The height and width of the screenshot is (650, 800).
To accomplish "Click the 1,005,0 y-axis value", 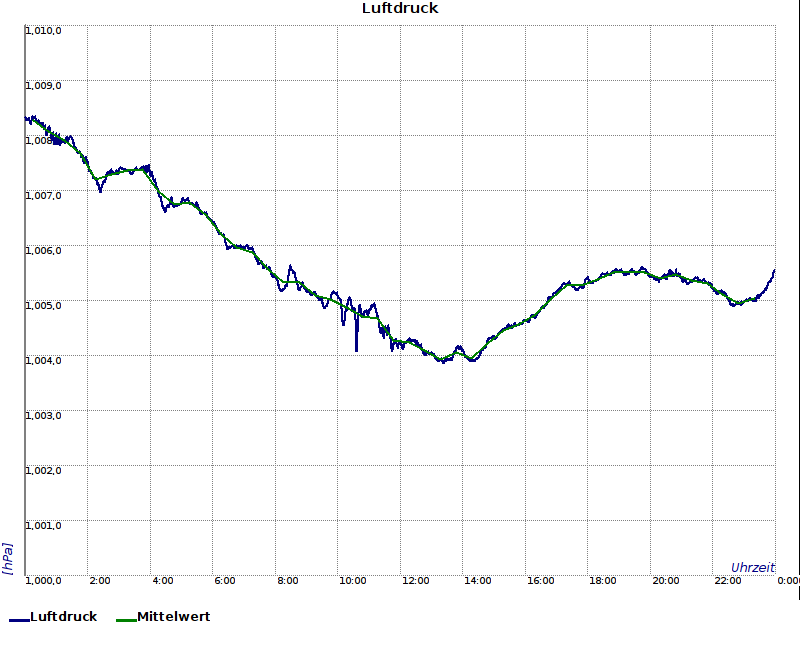I will tap(43, 306).
